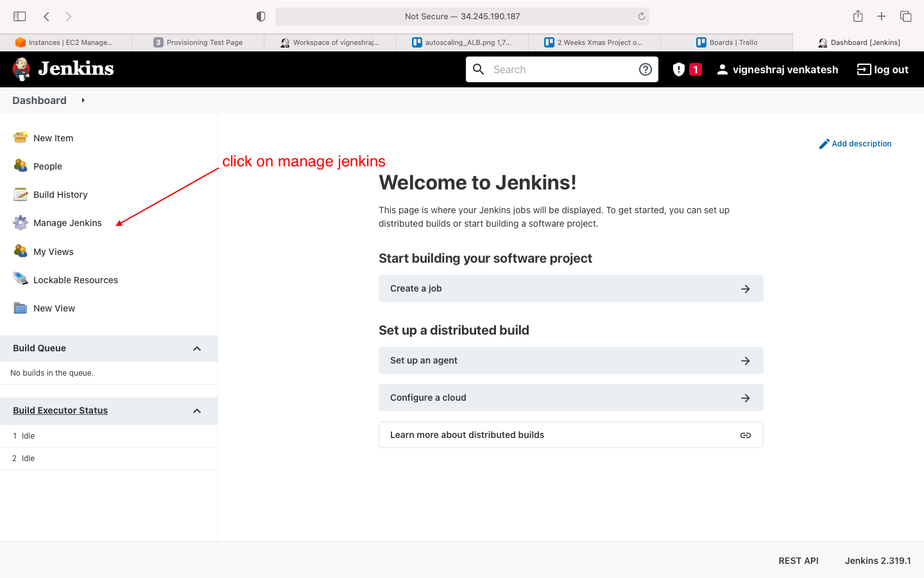Click the Lockable Resources icon
Image resolution: width=924 pixels, height=578 pixels.
coord(21,279)
